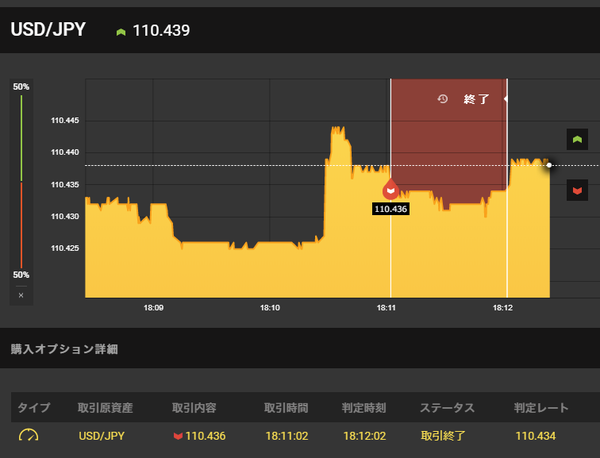Click the 購入オプション詳細 section header
This screenshot has width=600, height=458.
(64, 349)
